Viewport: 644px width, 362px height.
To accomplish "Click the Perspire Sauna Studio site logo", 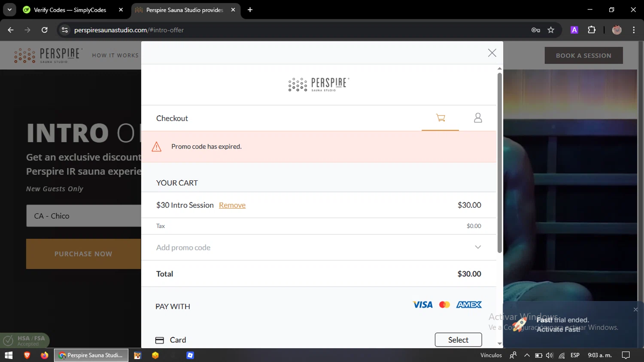I will [48, 55].
